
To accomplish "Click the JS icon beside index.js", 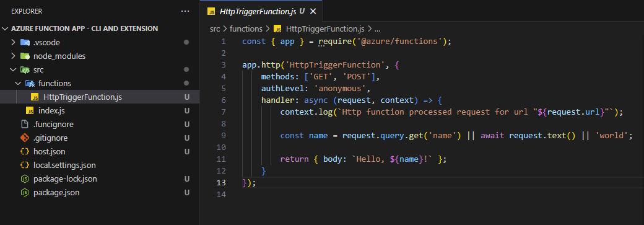I will coord(30,111).
